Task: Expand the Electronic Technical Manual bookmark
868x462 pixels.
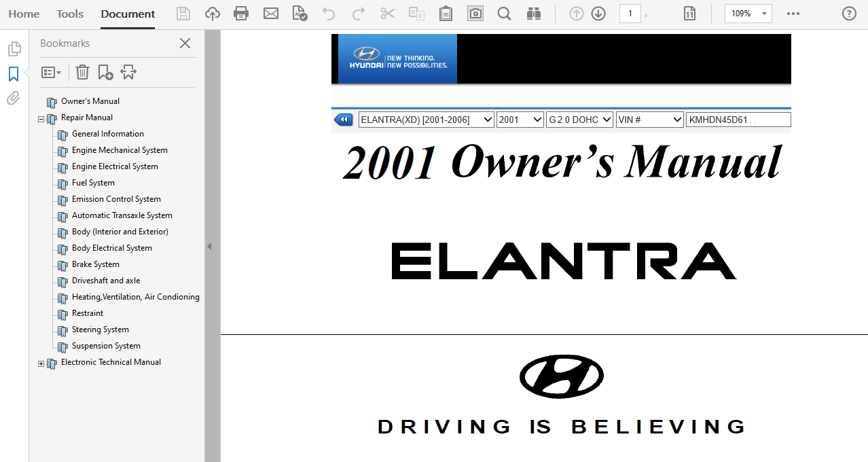Action: coord(41,363)
